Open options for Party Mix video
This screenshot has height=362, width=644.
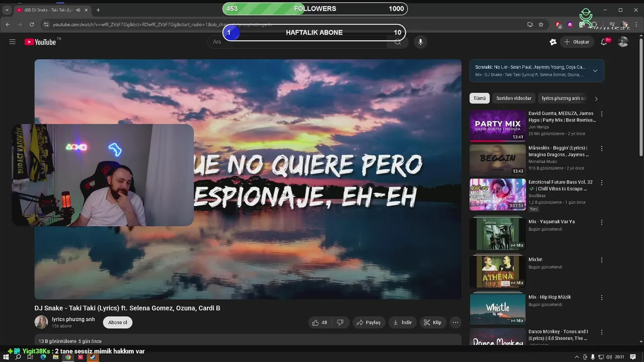click(601, 114)
